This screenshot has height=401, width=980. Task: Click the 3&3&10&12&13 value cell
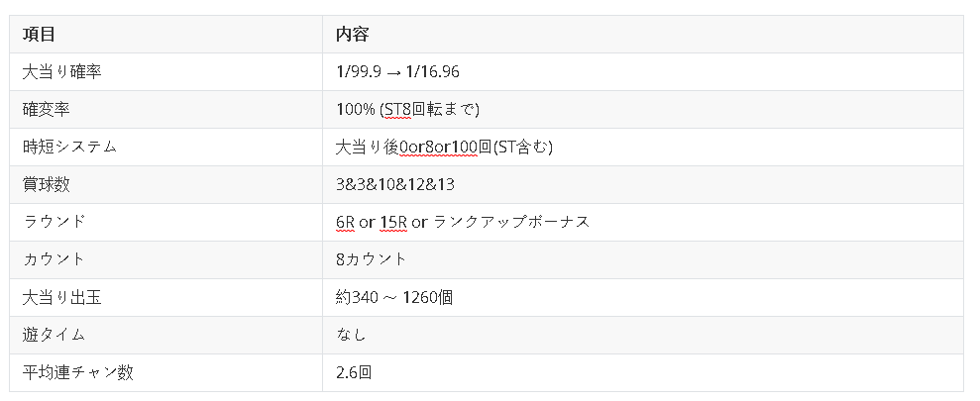[395, 184]
